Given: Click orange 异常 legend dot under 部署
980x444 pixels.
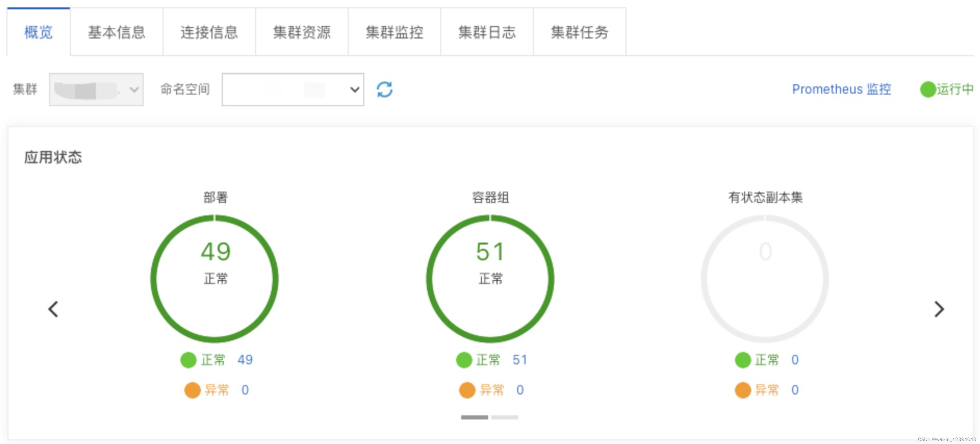Looking at the screenshot, I should 192,390.
